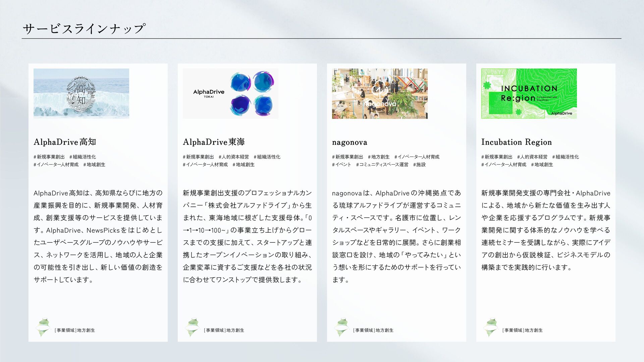
Task: Select #人的資本経営 tag in Incubation Region card
Action: [532, 157]
